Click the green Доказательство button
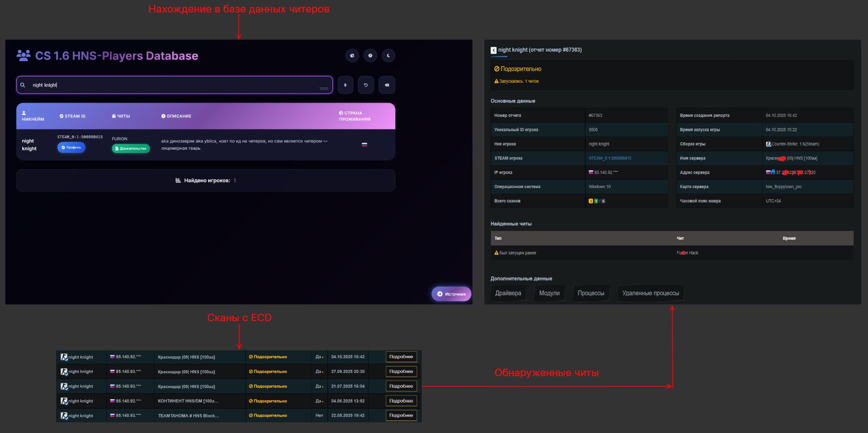 pos(130,148)
